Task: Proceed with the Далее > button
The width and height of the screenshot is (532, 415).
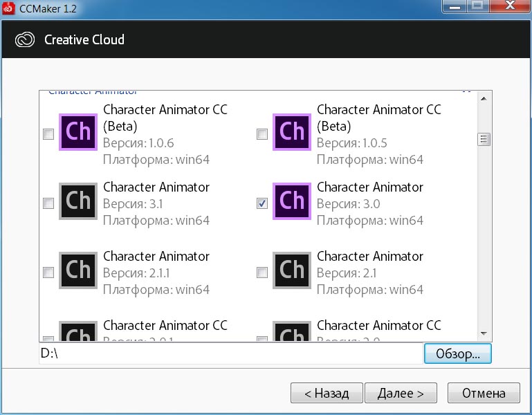Action: 401,393
